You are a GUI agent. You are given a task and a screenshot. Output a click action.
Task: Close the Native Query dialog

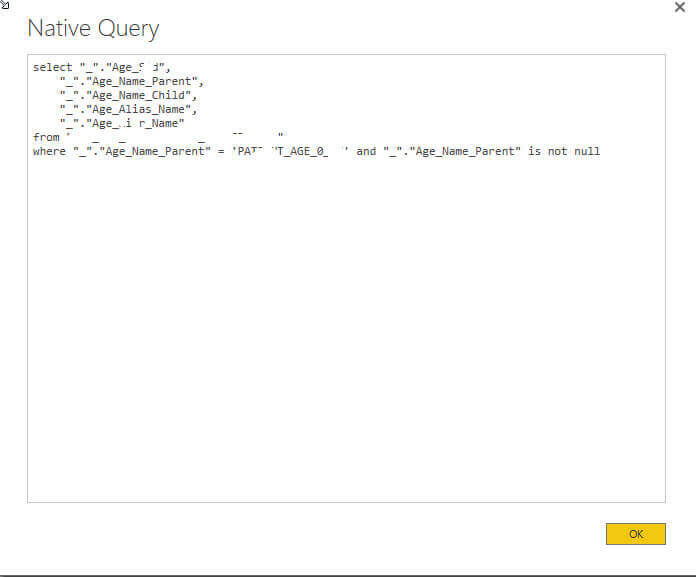pyautogui.click(x=680, y=7)
